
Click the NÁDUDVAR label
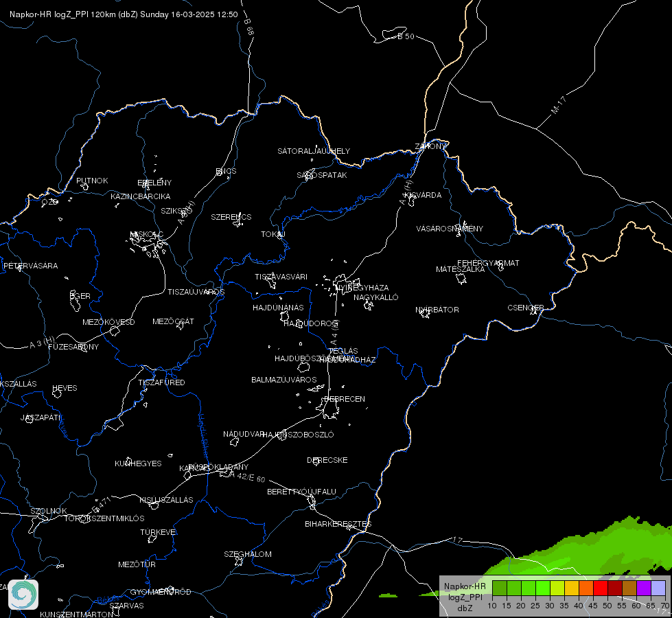pos(244,434)
